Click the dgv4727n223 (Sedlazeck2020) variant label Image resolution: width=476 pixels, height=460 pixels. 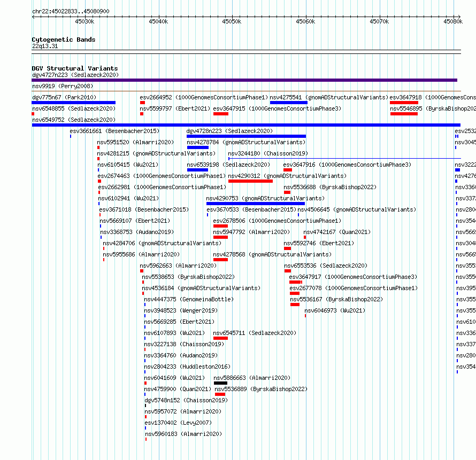click(x=75, y=75)
